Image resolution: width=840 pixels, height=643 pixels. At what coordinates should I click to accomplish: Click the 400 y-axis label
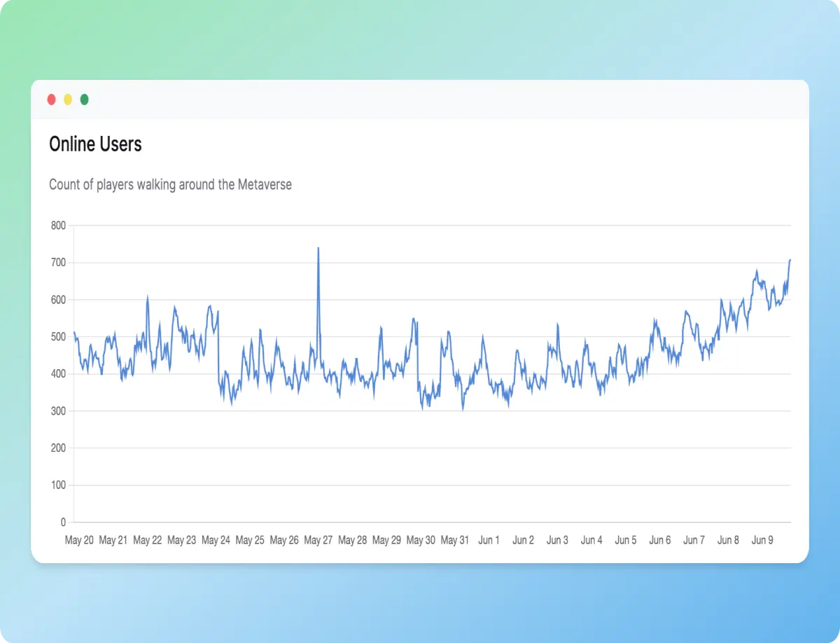click(x=58, y=374)
